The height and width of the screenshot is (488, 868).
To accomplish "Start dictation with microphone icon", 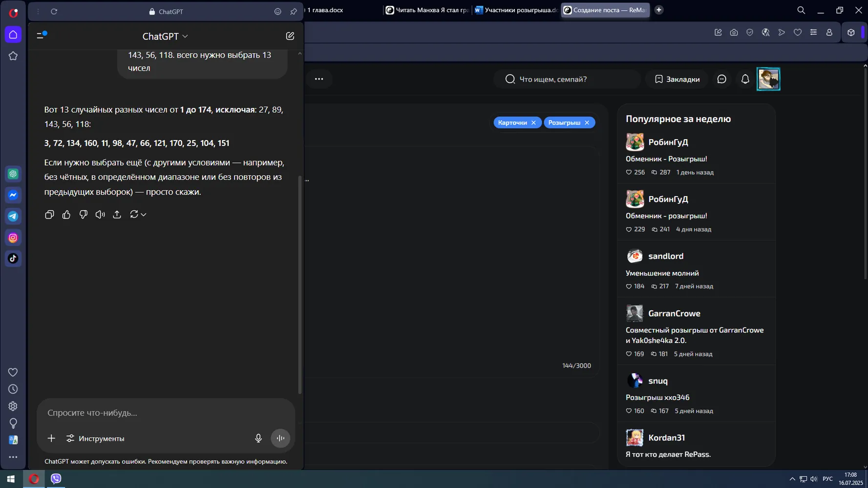I will tap(258, 438).
